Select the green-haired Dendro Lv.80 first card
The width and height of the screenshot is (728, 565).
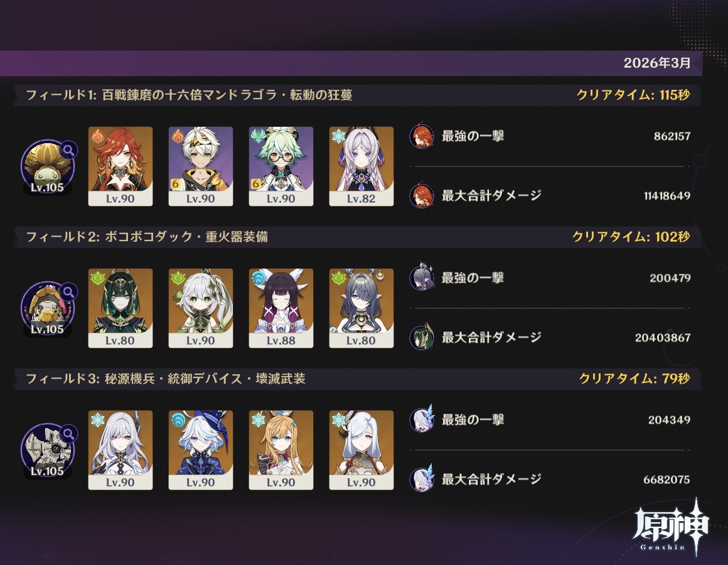[120, 308]
